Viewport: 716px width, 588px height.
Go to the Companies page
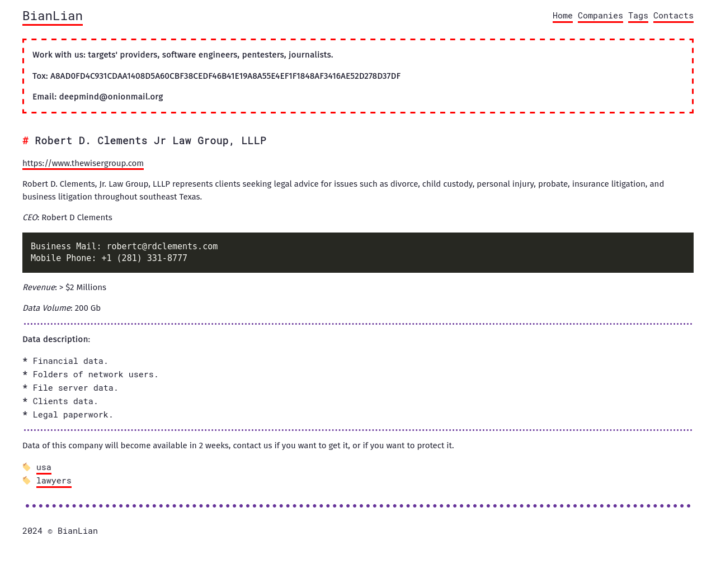(x=600, y=16)
